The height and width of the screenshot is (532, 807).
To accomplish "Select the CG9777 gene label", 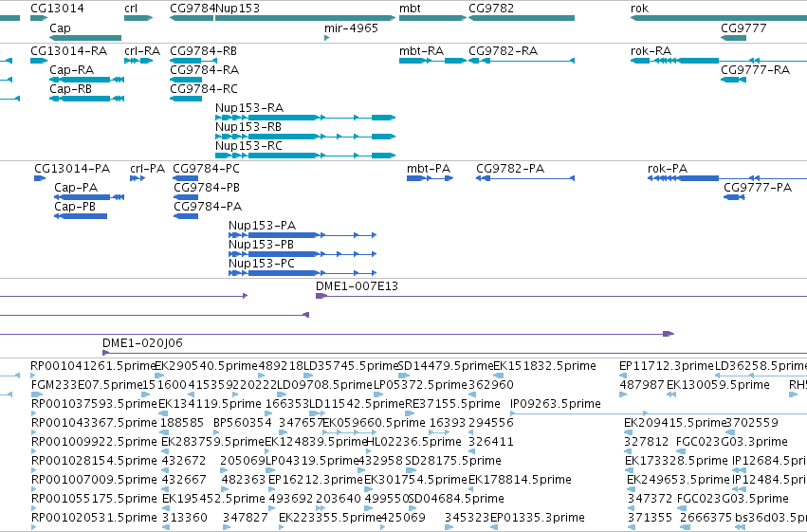I will coord(743,28).
